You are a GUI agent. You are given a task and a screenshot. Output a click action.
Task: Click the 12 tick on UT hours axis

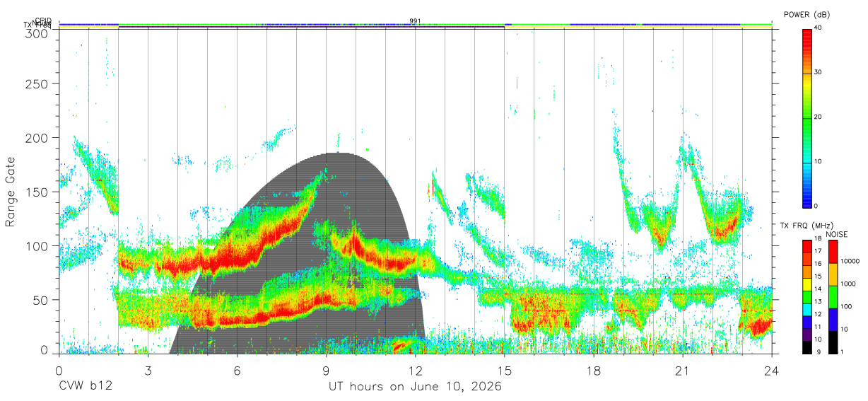pyautogui.click(x=415, y=371)
